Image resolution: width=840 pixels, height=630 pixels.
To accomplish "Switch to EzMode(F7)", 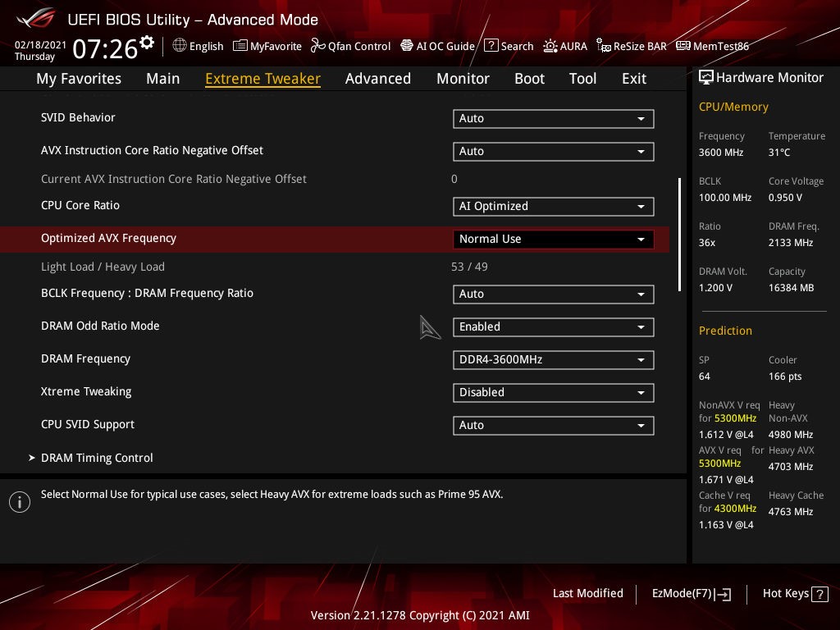I will tap(692, 594).
